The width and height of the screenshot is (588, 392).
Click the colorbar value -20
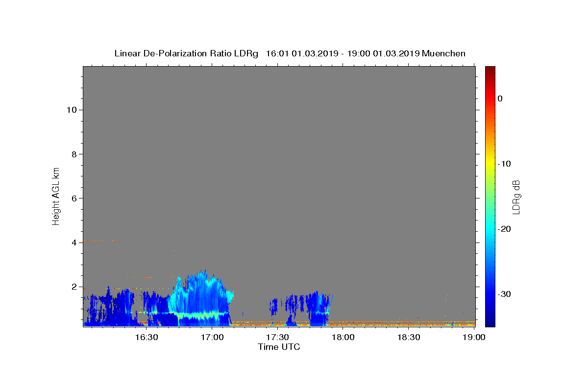(505, 229)
